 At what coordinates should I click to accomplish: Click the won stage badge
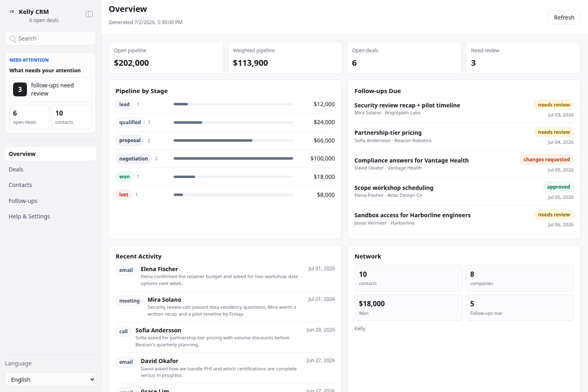coord(124,177)
